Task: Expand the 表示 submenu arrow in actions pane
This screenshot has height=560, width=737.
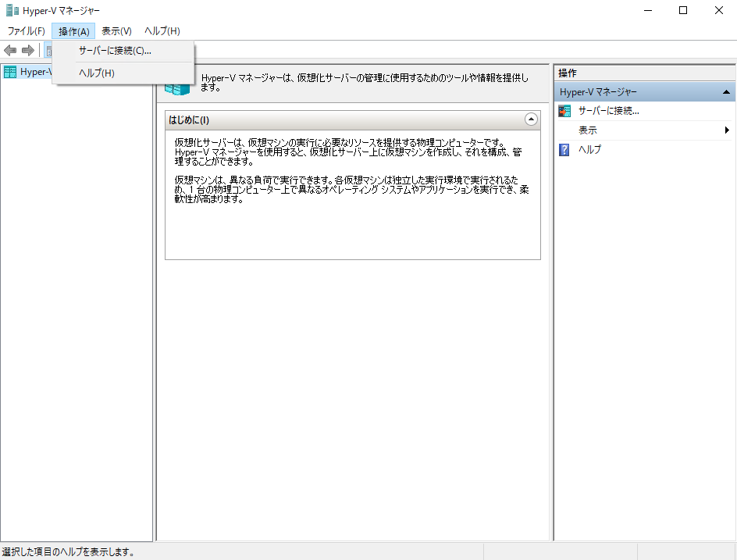Action: (x=727, y=130)
